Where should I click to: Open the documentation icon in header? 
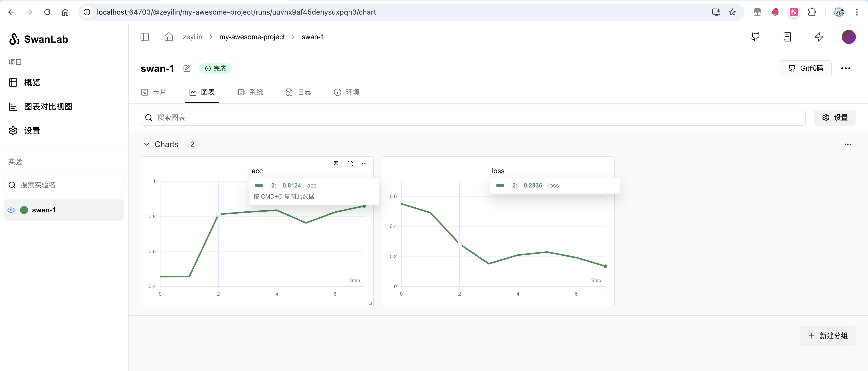(787, 37)
